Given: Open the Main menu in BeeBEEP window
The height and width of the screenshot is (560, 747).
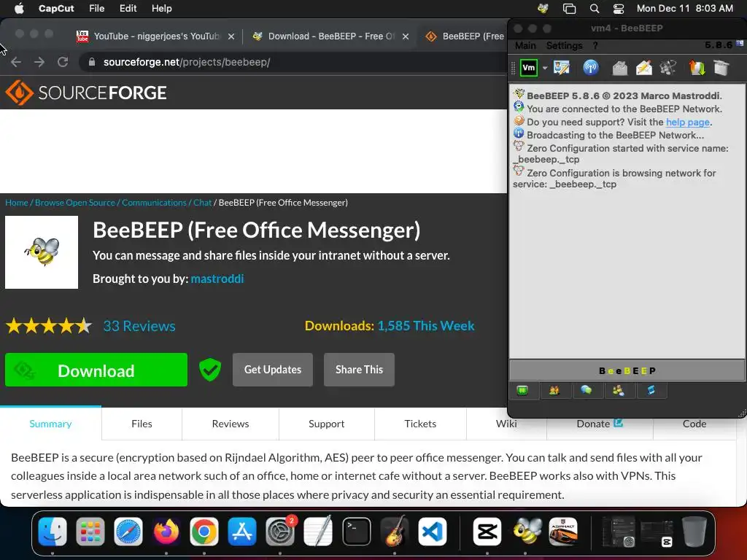Looking at the screenshot, I should coord(525,46).
